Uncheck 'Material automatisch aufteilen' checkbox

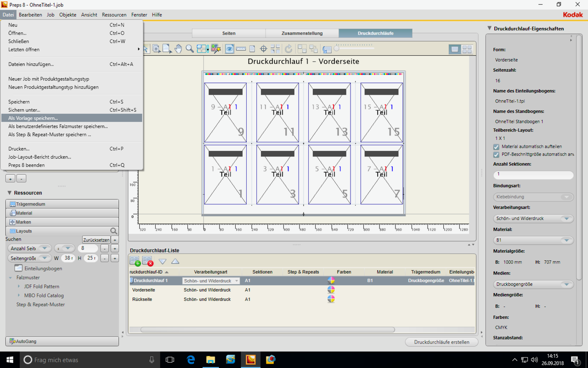496,147
